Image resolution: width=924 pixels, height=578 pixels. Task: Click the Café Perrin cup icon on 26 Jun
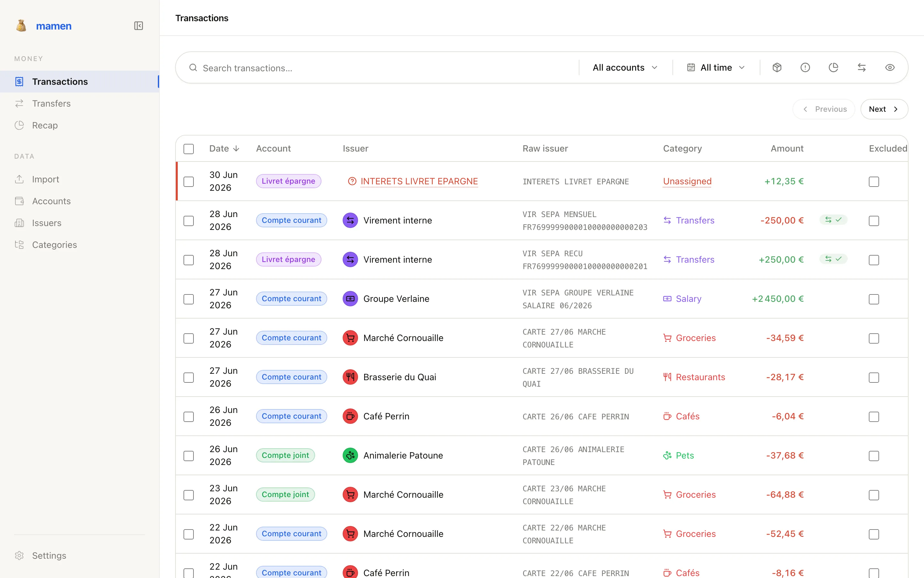pyautogui.click(x=350, y=416)
